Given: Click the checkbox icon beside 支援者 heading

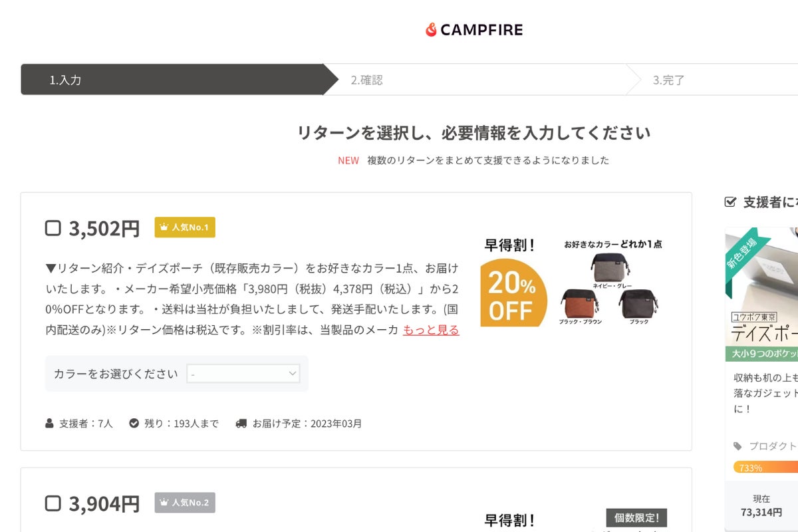Looking at the screenshot, I should [730, 202].
